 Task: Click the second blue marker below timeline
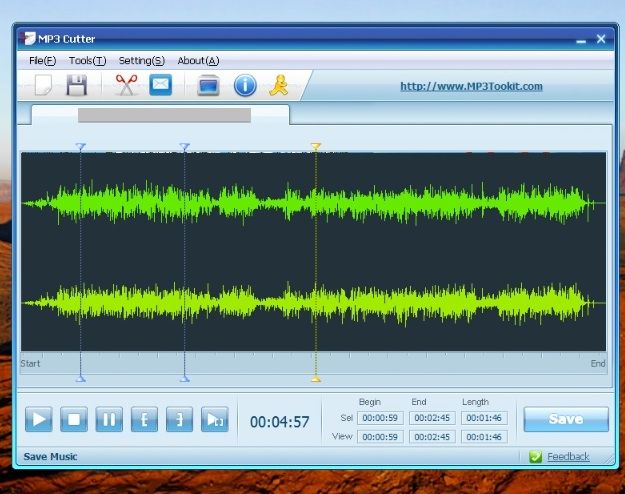tap(184, 379)
